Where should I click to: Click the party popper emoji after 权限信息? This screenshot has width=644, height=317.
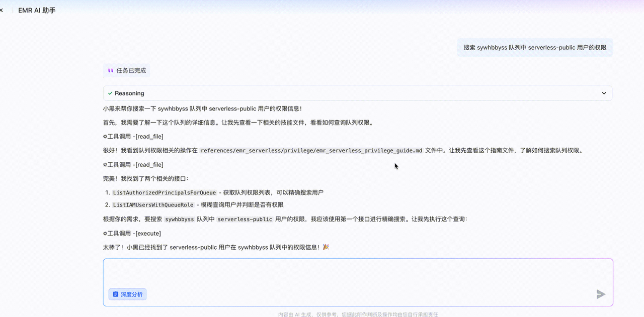[x=326, y=247]
